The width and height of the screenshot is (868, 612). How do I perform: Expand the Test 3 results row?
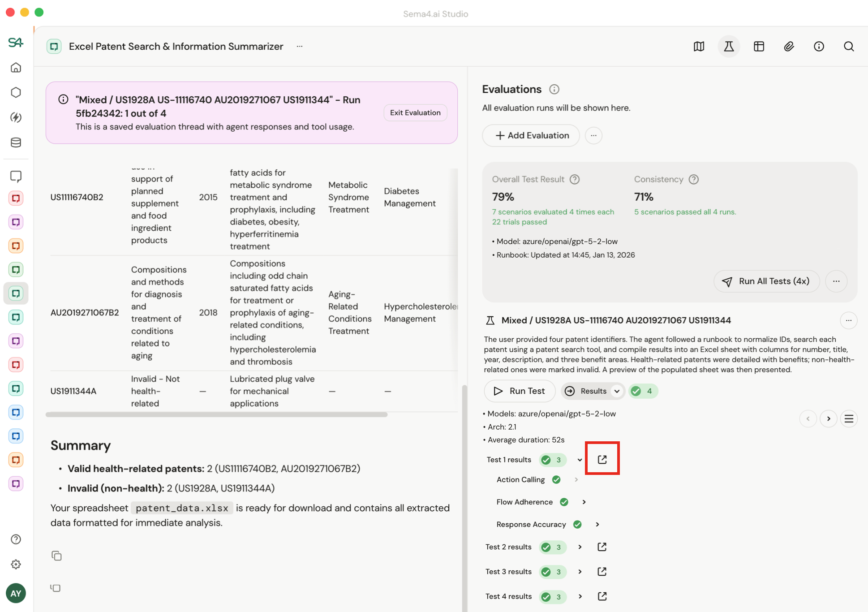click(x=580, y=572)
